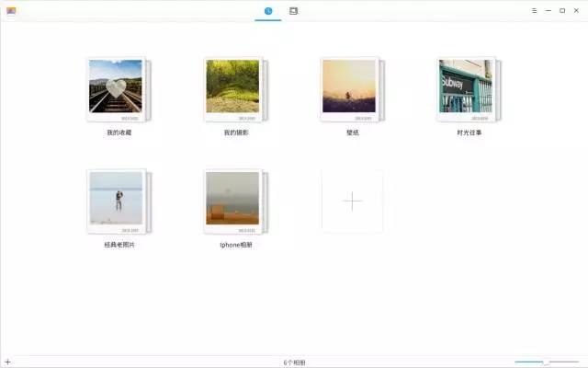Open the Iphone相册 album thumbnail
The image size is (588, 368).
pyautogui.click(x=235, y=201)
